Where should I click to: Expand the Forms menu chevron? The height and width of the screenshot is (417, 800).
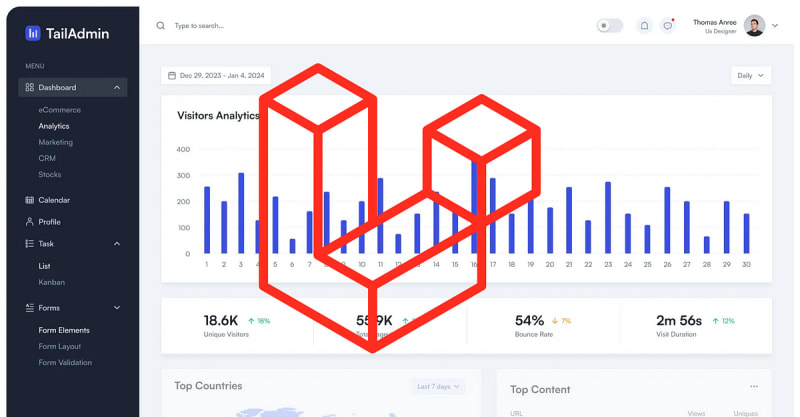pyautogui.click(x=117, y=308)
